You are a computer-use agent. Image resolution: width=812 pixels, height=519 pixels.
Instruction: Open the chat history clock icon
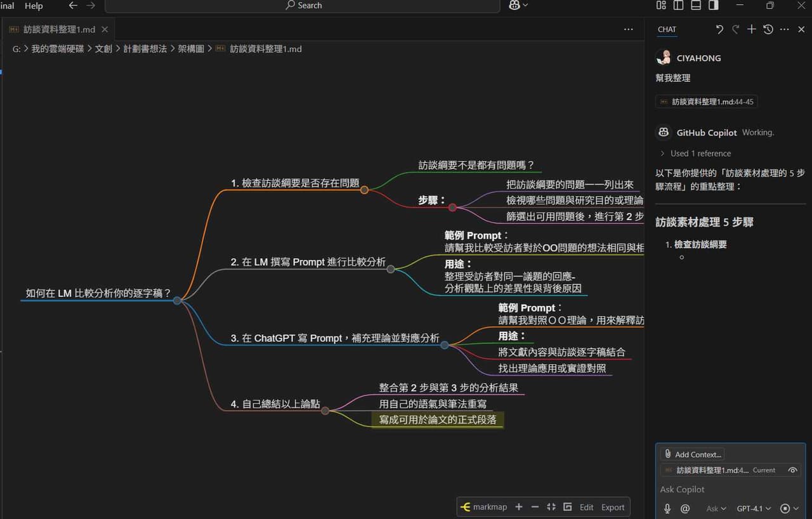click(x=768, y=29)
